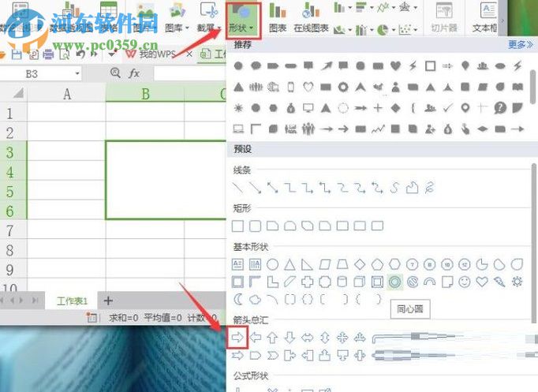Close the 我的WPS tab
Image resolution: width=538 pixels, height=392 pixels.
(189, 54)
